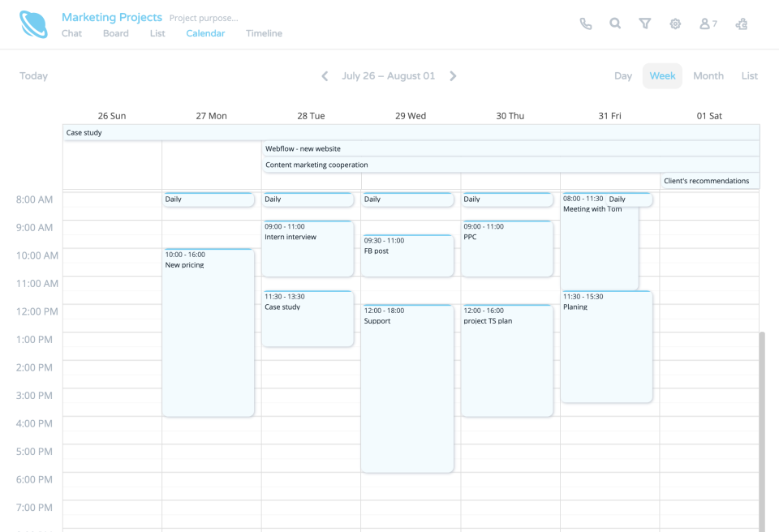Screen dimensions: 779x532
Task: Switch to calendar List view
Action: 749,76
